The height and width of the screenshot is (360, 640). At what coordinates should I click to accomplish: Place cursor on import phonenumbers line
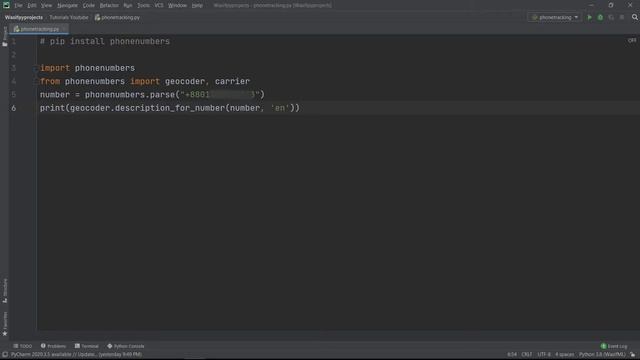(x=87, y=68)
